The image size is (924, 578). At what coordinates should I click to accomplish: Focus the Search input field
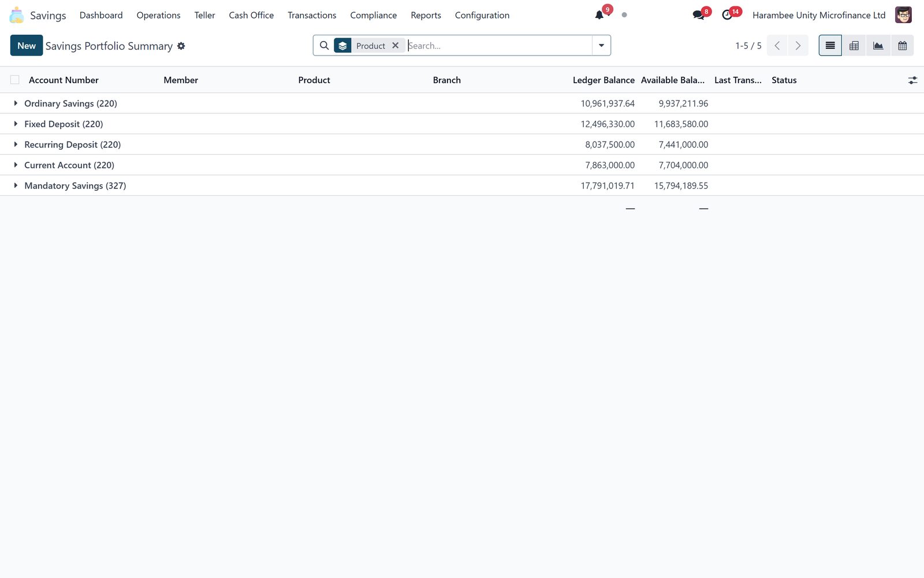pyautogui.click(x=498, y=46)
